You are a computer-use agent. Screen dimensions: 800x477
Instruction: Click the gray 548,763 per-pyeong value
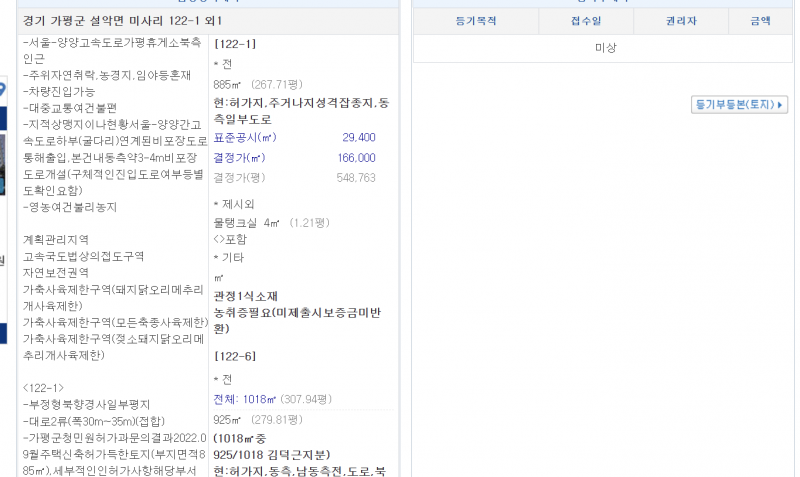coord(356,178)
